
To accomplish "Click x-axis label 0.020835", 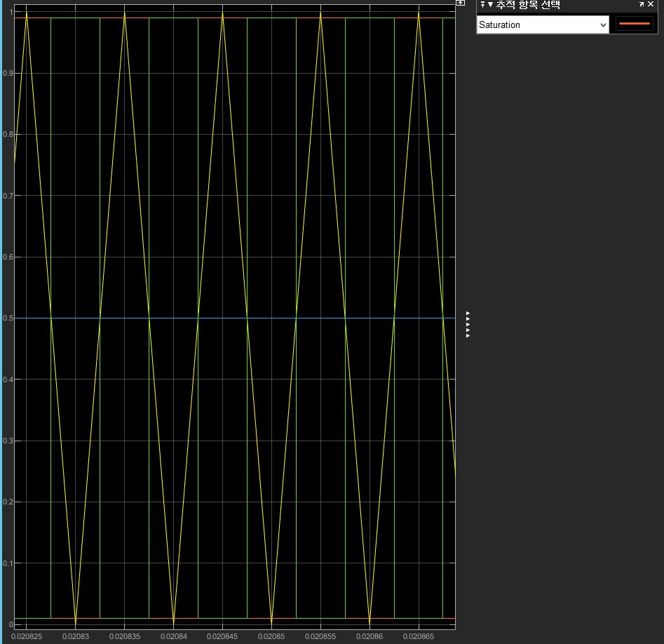I will coord(125,636).
